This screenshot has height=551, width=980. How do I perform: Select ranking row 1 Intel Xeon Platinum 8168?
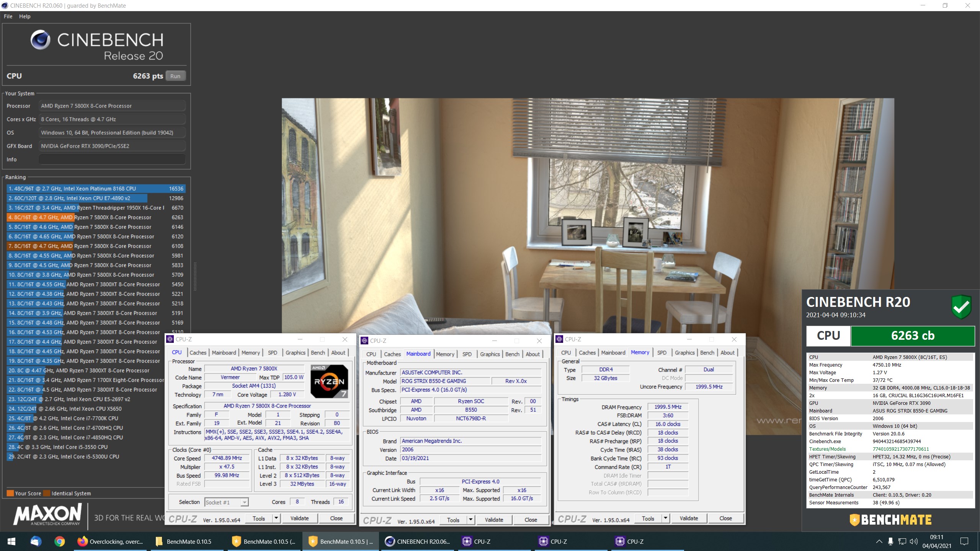[x=96, y=188]
